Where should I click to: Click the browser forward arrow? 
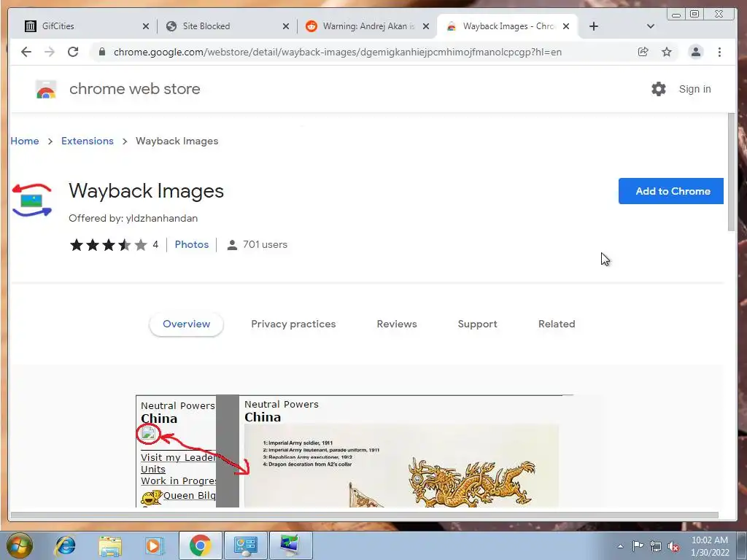pyautogui.click(x=50, y=52)
